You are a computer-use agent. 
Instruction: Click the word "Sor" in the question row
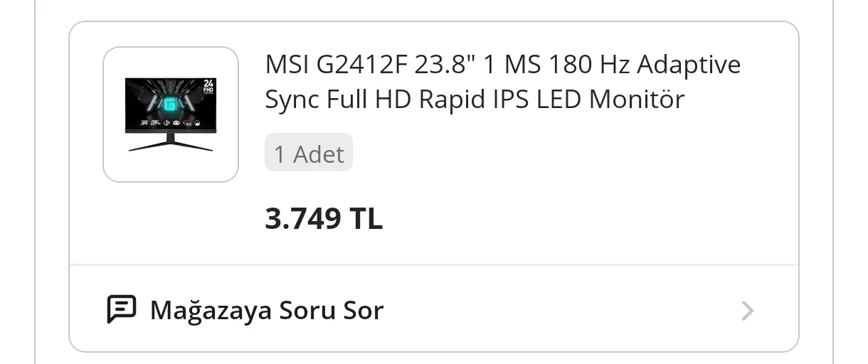coord(363,311)
